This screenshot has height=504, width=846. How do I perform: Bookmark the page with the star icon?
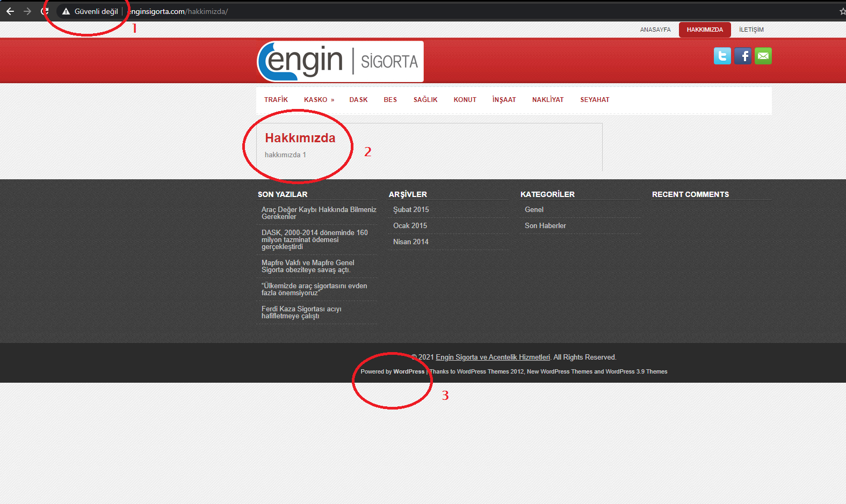pyautogui.click(x=842, y=11)
